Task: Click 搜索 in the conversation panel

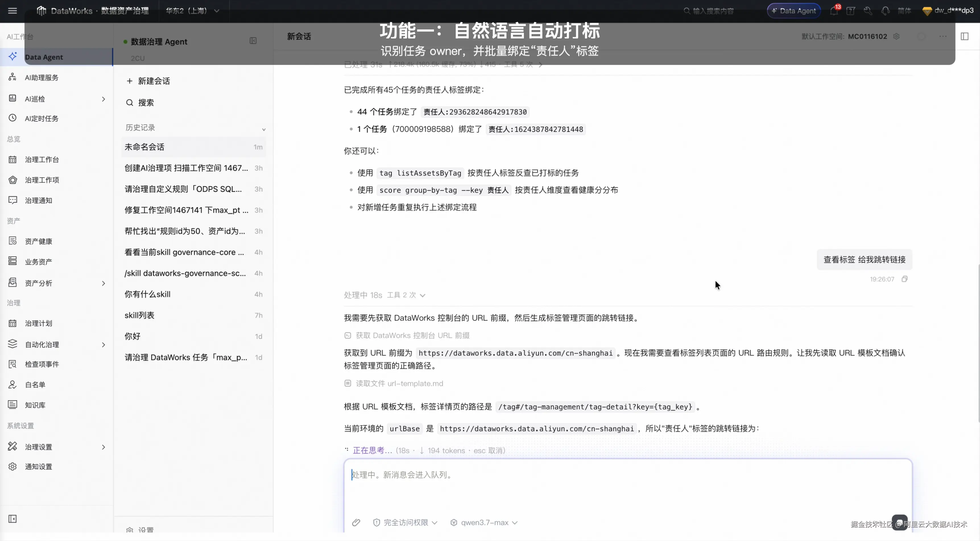Action: click(140, 103)
